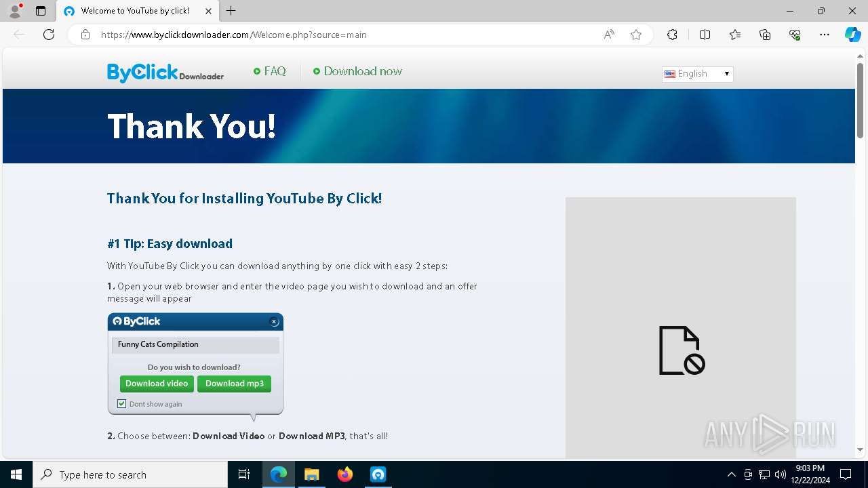View site information lock icon

coord(85,35)
